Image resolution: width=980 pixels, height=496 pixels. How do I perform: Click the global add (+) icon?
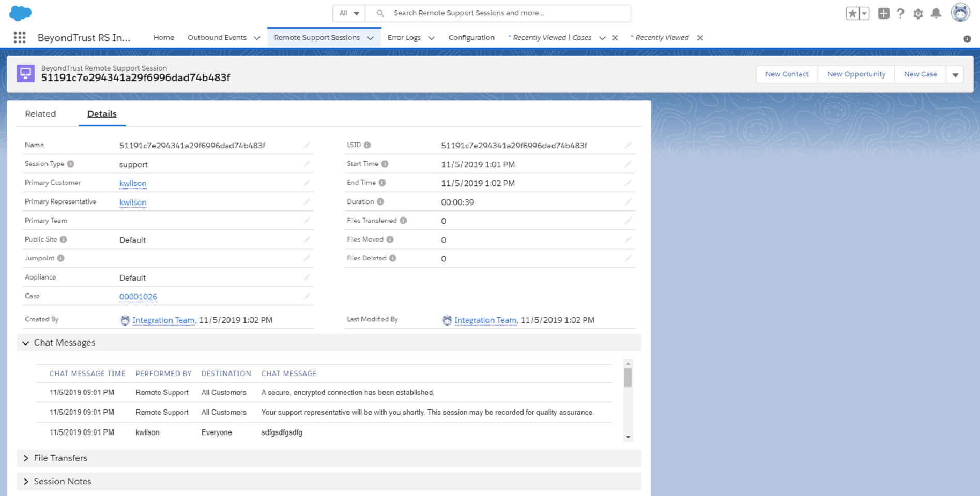point(883,13)
